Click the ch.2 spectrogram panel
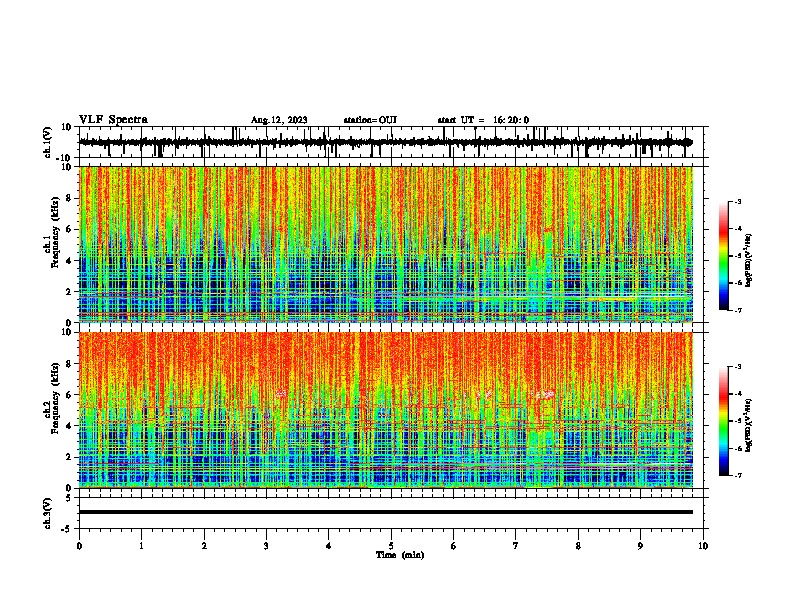Screen dimensions: 792x612 point(386,410)
